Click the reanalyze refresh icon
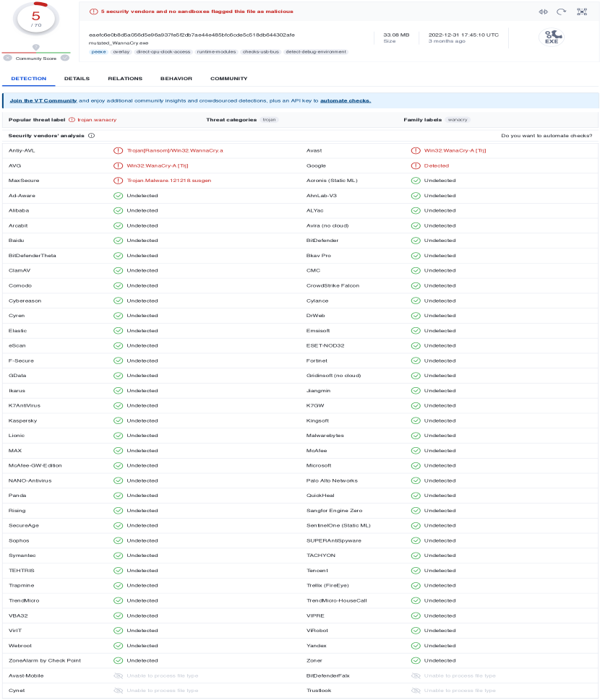600x700 pixels. [561, 12]
